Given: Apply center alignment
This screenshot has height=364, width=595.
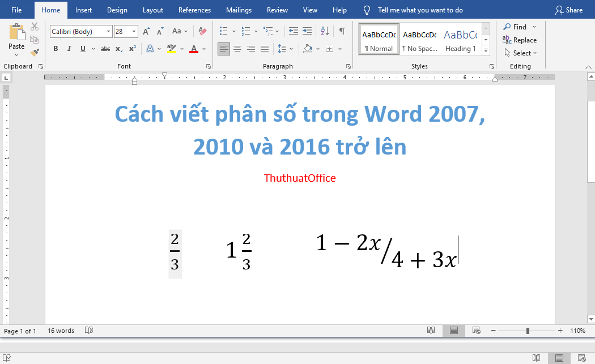Looking at the screenshot, I should click(237, 49).
